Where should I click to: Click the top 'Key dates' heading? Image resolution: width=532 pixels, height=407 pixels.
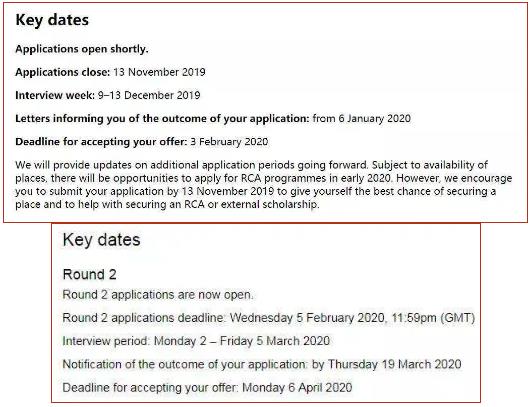click(x=52, y=20)
